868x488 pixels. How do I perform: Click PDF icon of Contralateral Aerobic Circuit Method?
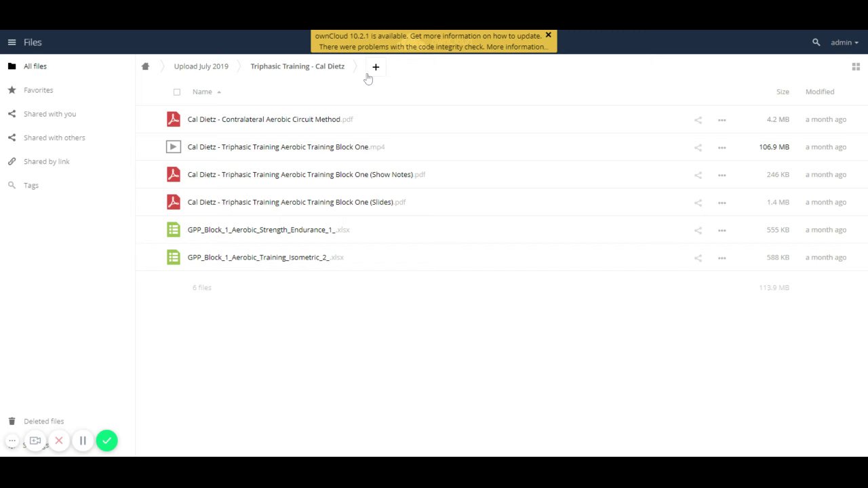pos(174,119)
